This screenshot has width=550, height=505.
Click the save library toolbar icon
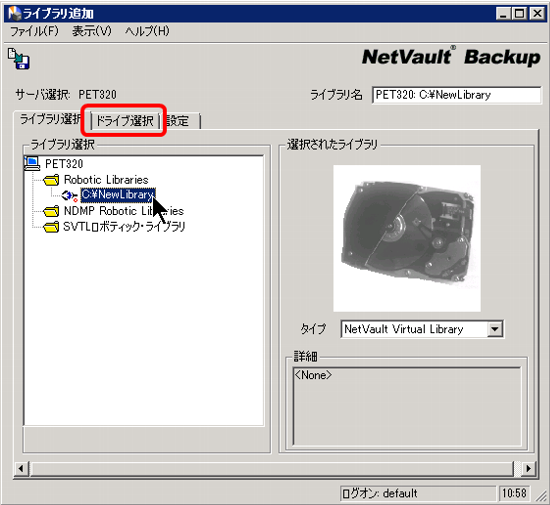coord(19,59)
